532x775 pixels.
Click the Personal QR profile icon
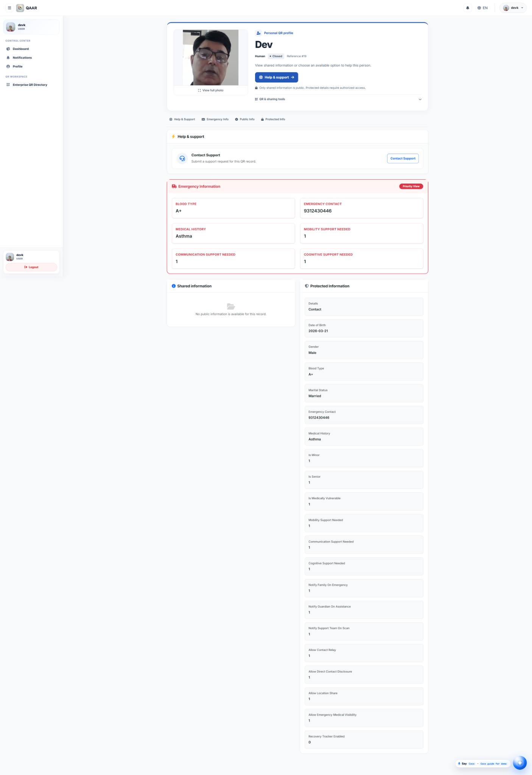coord(258,33)
